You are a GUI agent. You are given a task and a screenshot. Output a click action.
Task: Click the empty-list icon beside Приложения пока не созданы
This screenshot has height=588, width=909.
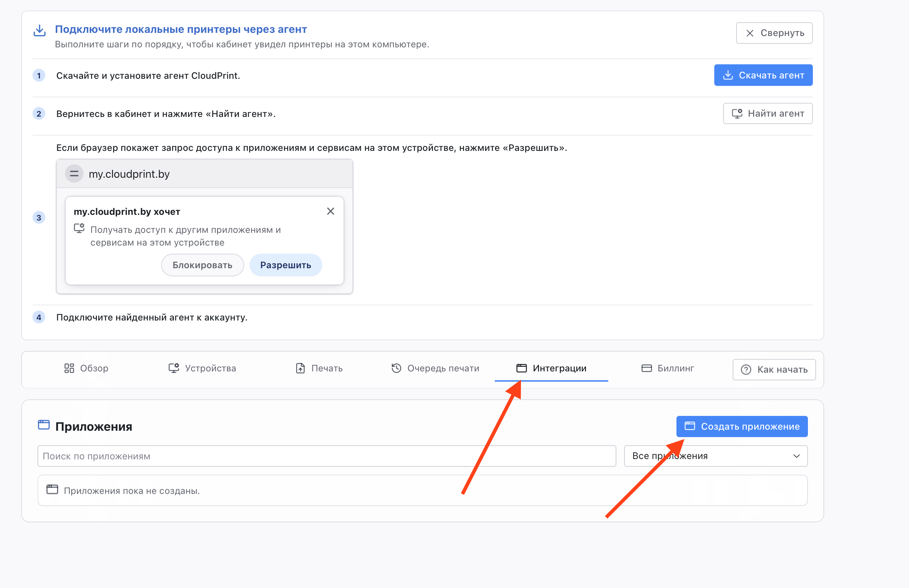52,489
